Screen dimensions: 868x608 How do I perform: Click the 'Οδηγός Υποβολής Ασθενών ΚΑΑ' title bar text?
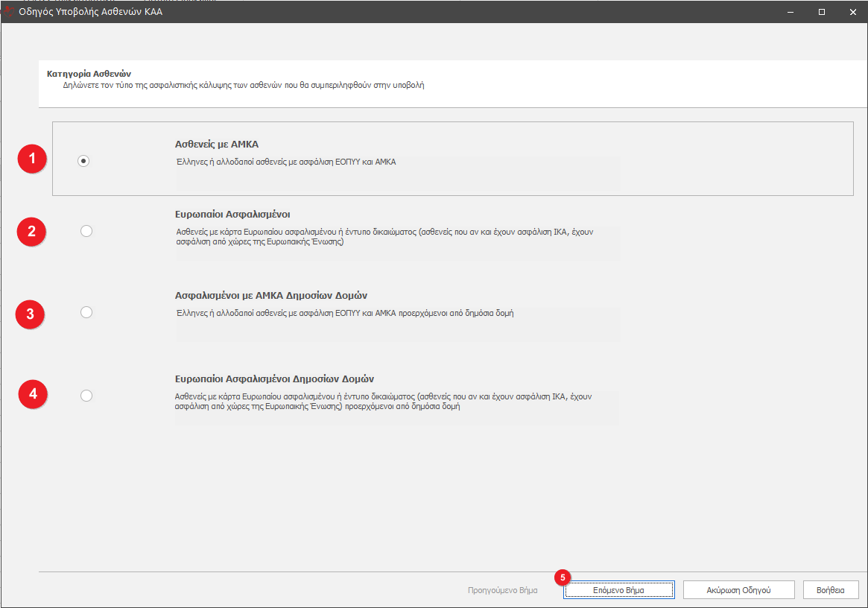(90, 12)
